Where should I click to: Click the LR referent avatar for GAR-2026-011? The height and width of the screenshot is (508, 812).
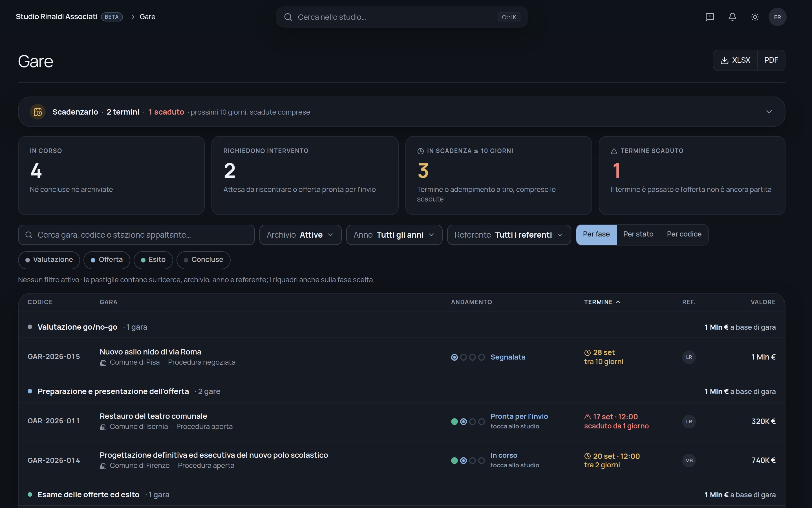(x=689, y=421)
